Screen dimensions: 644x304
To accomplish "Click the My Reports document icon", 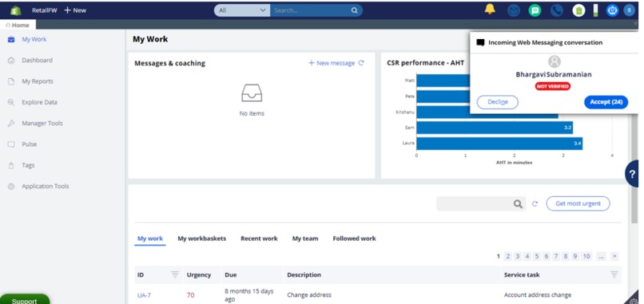I will pos(11,81).
